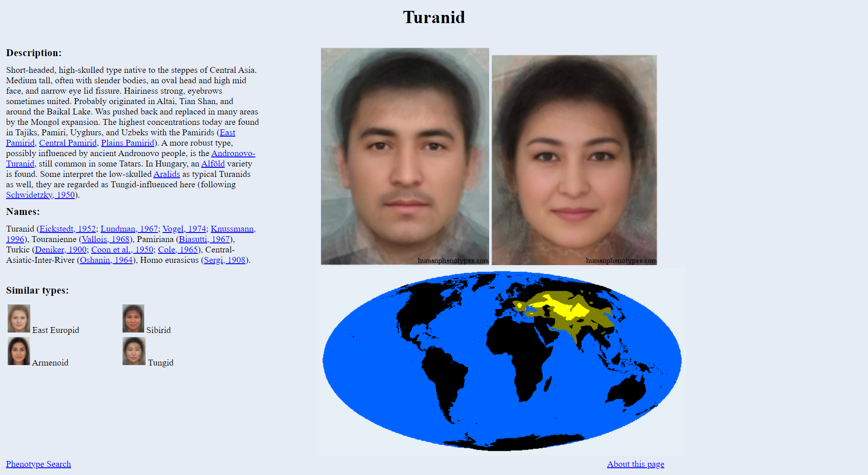Open the Alföld variety link

point(213,164)
